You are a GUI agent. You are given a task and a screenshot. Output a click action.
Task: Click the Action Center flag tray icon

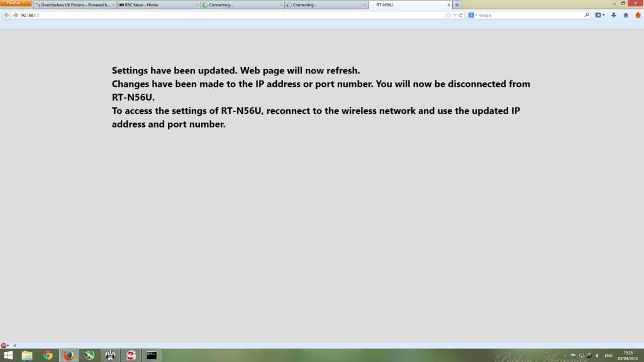point(573,356)
